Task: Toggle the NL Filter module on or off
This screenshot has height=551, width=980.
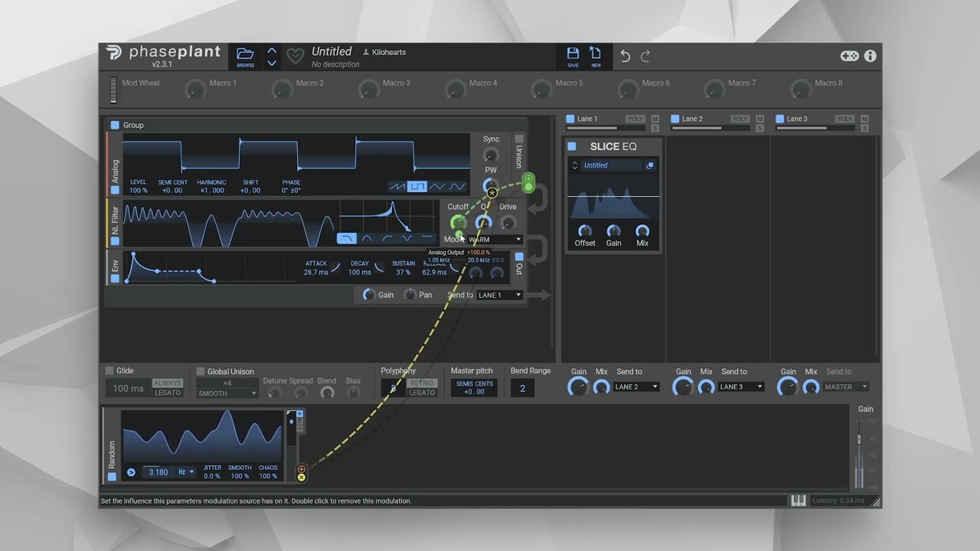Action: pos(115,241)
